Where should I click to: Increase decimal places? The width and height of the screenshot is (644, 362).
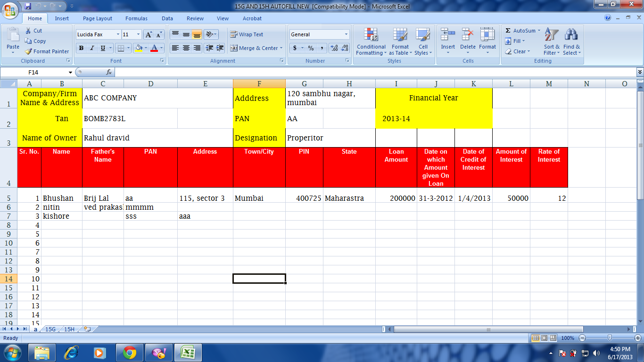[x=334, y=48]
